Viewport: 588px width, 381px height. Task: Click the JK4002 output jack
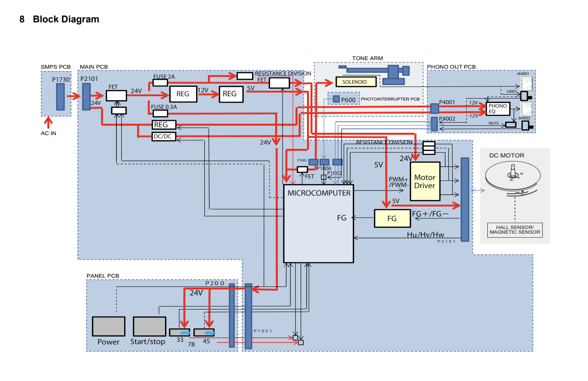coord(526,109)
